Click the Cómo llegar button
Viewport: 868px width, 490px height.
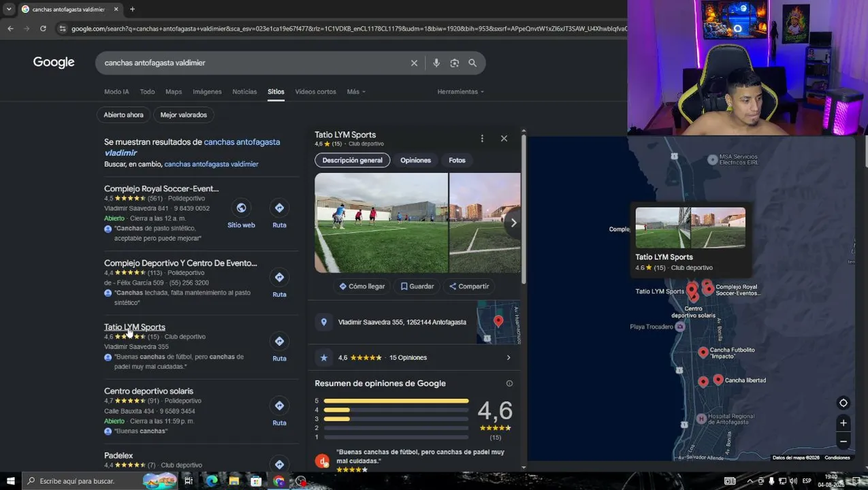point(362,287)
